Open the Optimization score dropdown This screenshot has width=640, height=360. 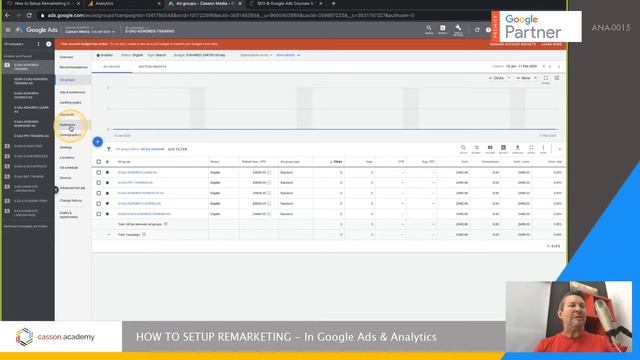point(256,55)
